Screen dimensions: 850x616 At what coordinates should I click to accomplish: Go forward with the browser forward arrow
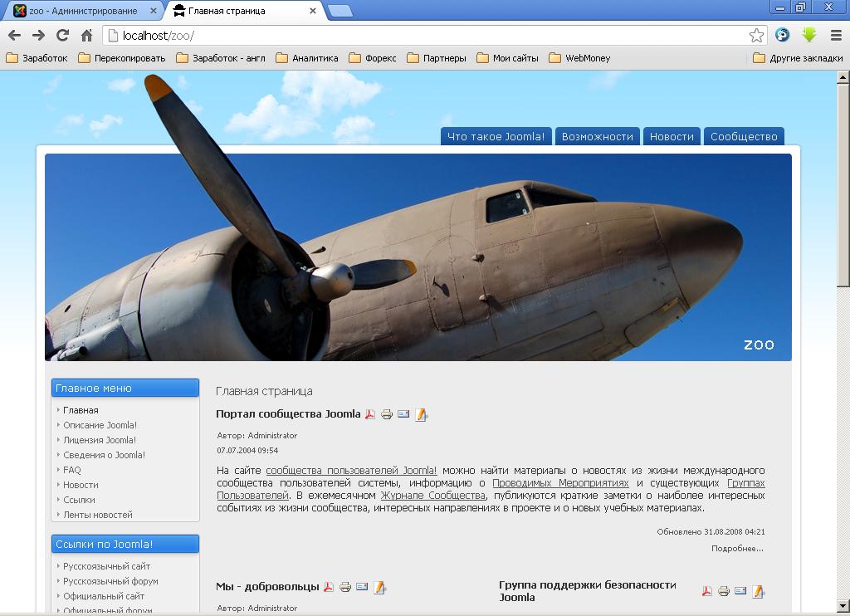(x=38, y=36)
